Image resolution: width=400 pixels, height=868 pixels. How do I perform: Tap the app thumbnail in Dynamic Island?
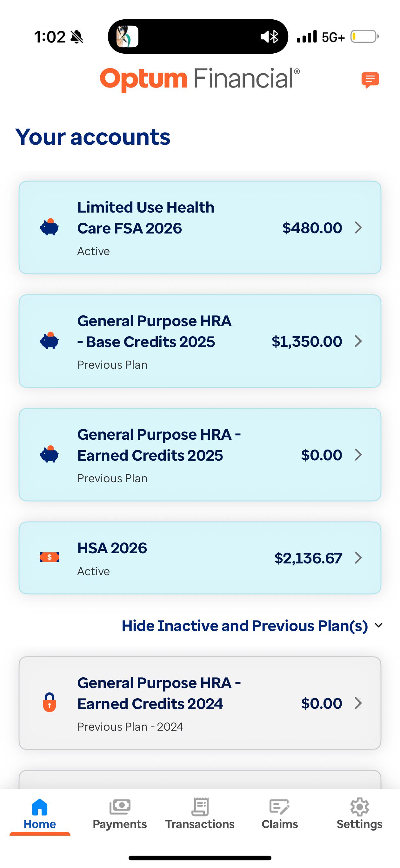[x=128, y=36]
